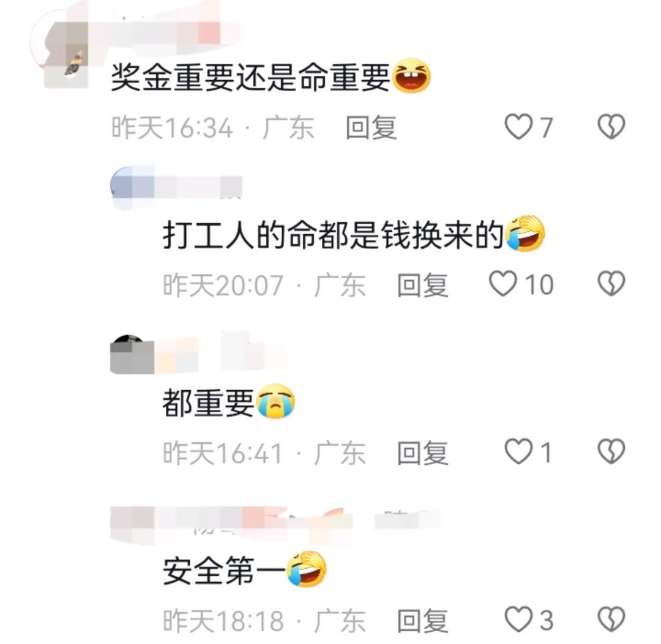The image size is (661, 644).
Task: Reply to the comment posted at 20:07
Action: (422, 285)
